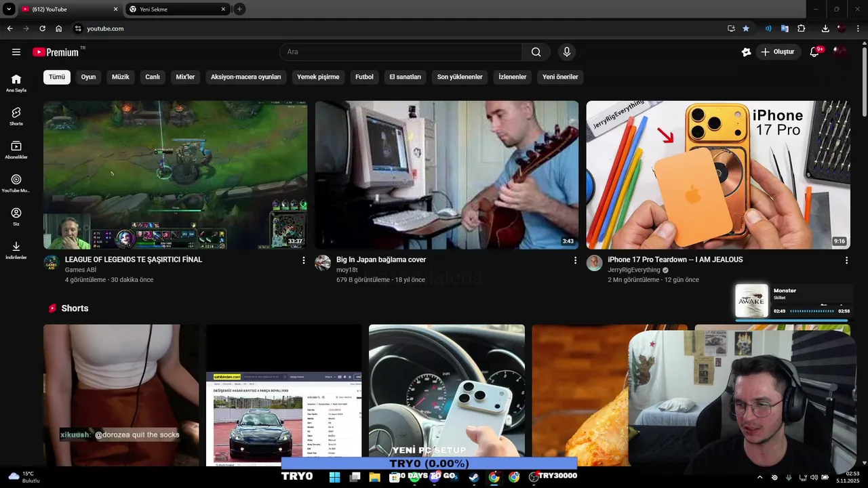Open Games ABİ channel name link
This screenshot has height=488, width=868.
tap(81, 270)
